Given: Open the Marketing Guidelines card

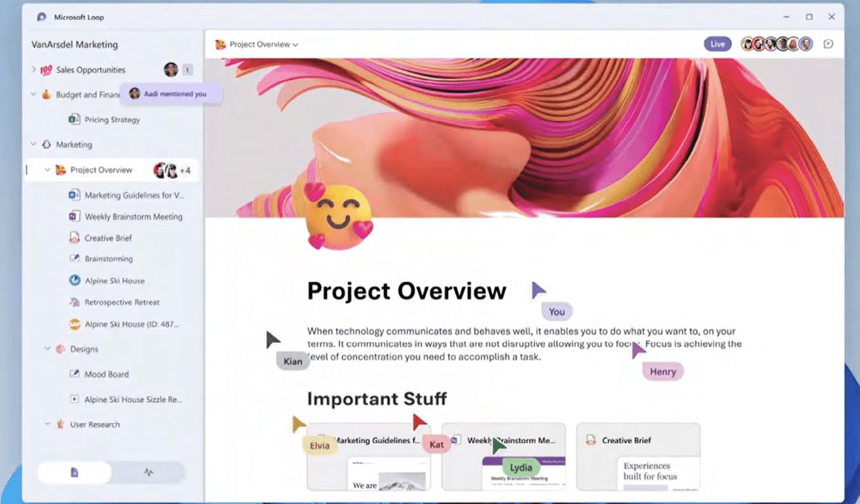Looking at the screenshot, I should click(369, 456).
